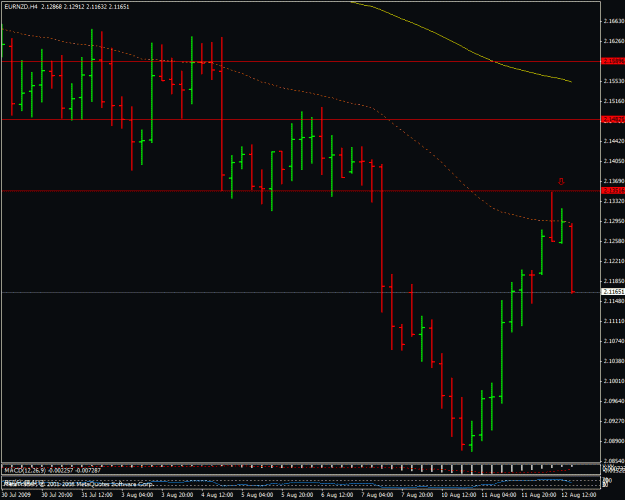Click the 2.13690 price axis label

pyautogui.click(x=614, y=181)
